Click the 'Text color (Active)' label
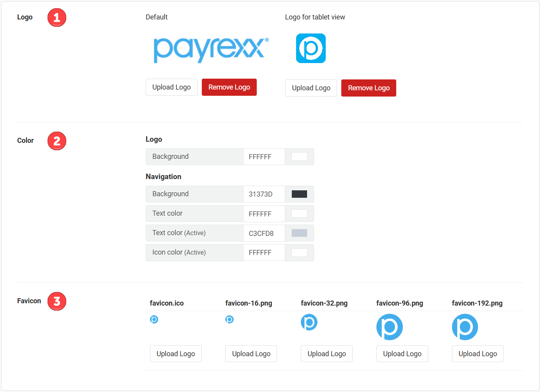 pyautogui.click(x=179, y=233)
